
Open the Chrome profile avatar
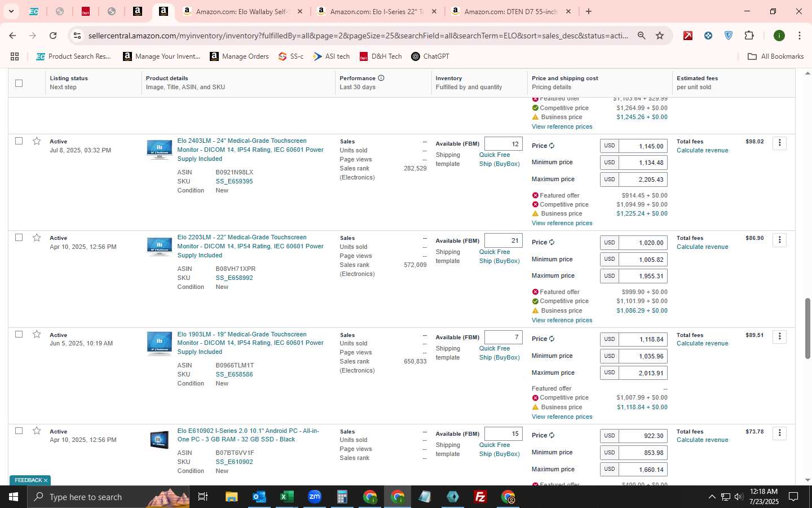779,36
